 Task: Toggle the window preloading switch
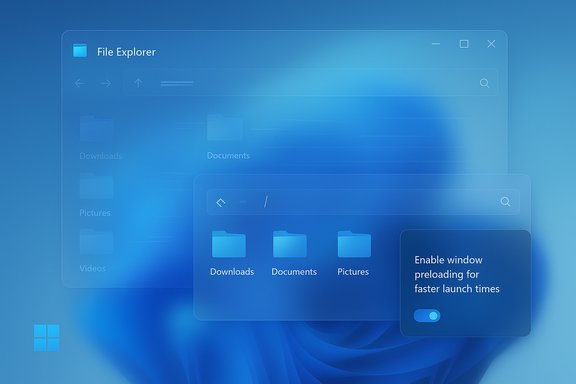tap(427, 316)
